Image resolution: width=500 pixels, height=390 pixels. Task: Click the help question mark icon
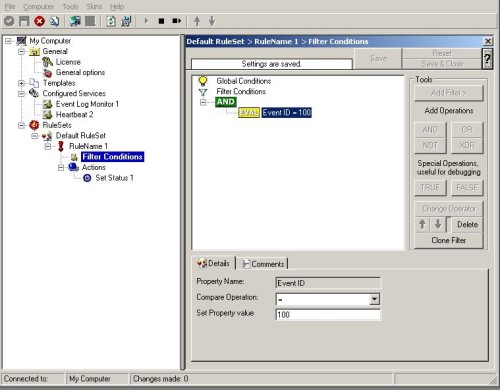(x=487, y=59)
